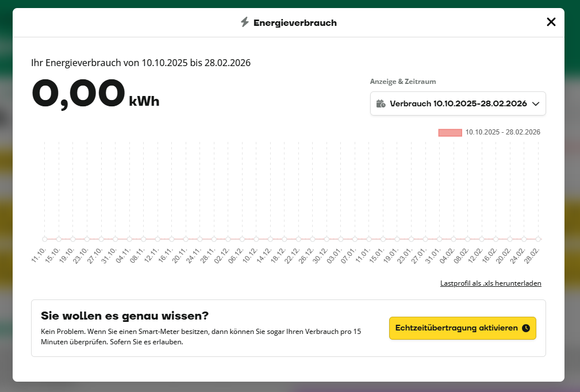Click the clock icon in the Echtzeitübertragung button

pyautogui.click(x=525, y=328)
